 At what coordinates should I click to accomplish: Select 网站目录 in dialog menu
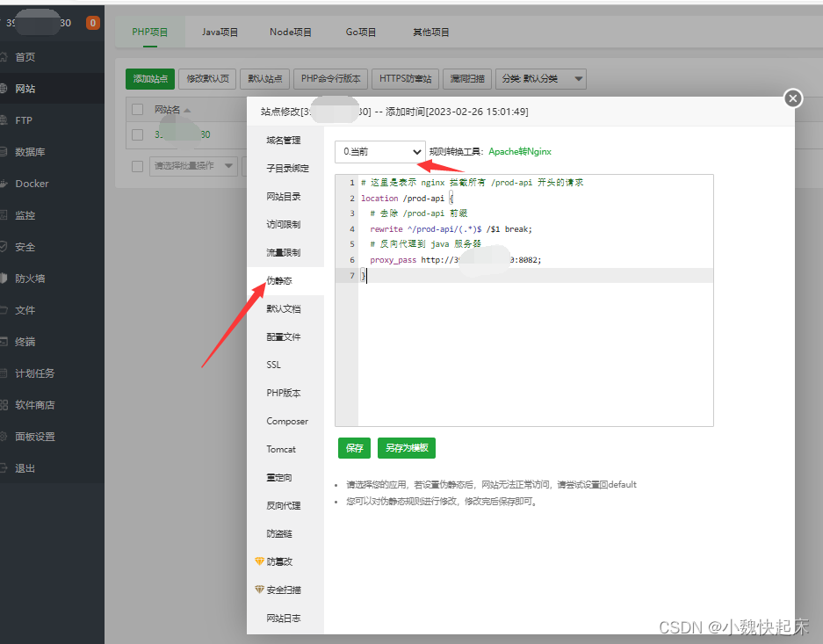(x=284, y=196)
